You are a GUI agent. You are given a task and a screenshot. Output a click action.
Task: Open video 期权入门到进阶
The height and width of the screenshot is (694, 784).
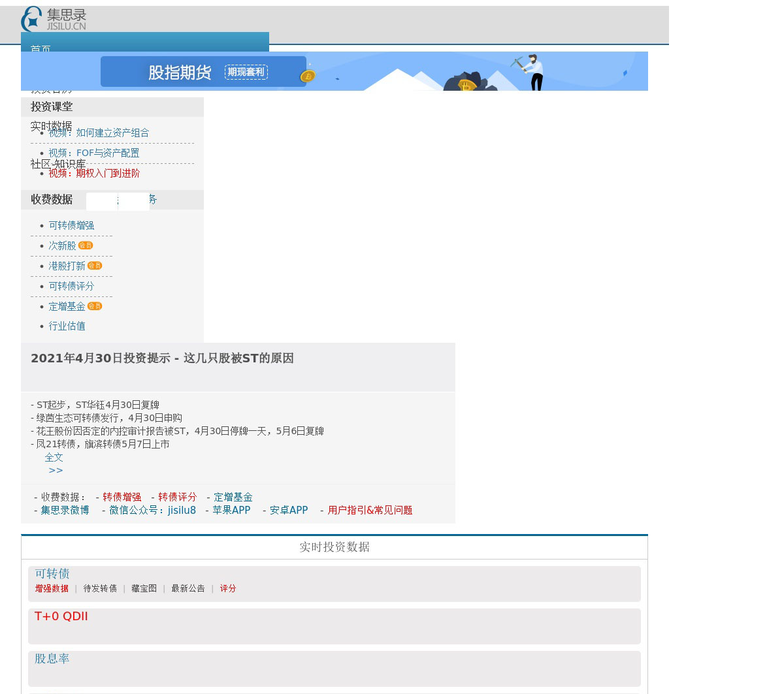point(94,173)
